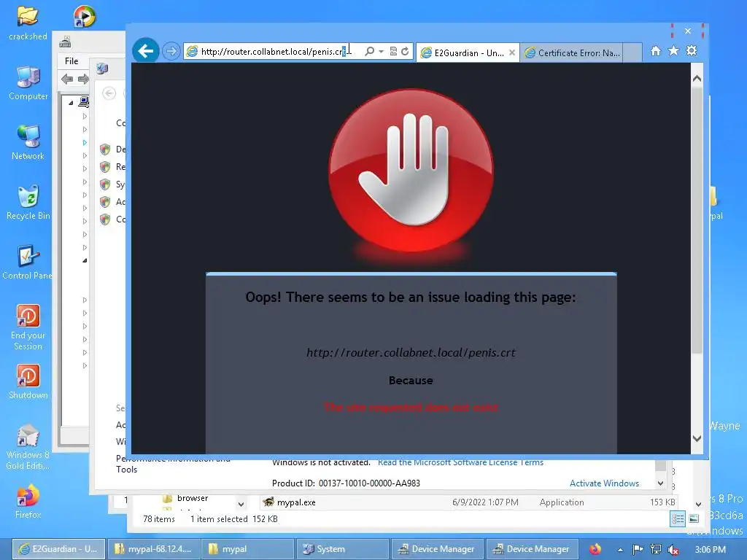Image resolution: width=747 pixels, height=560 pixels.
Task: Show hidden tray icons arrow
Action: 620,550
